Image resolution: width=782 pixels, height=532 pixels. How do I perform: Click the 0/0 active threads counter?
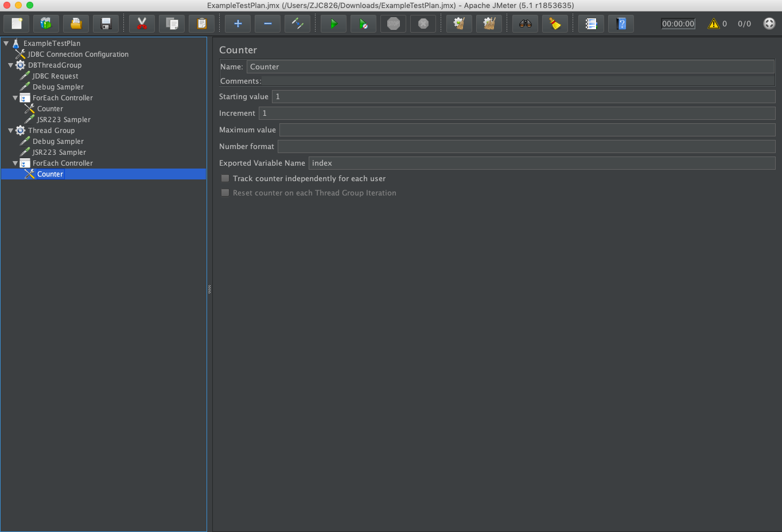pos(744,24)
